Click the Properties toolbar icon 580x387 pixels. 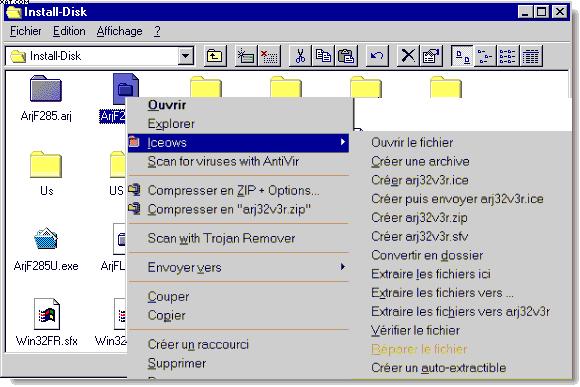(431, 56)
